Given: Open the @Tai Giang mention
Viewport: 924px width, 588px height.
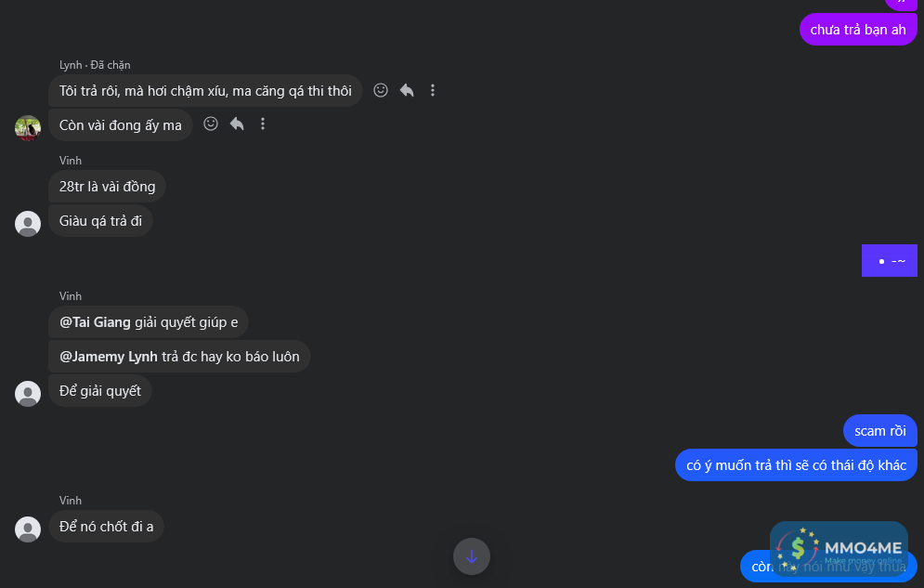Looking at the screenshot, I should pyautogui.click(x=95, y=322).
